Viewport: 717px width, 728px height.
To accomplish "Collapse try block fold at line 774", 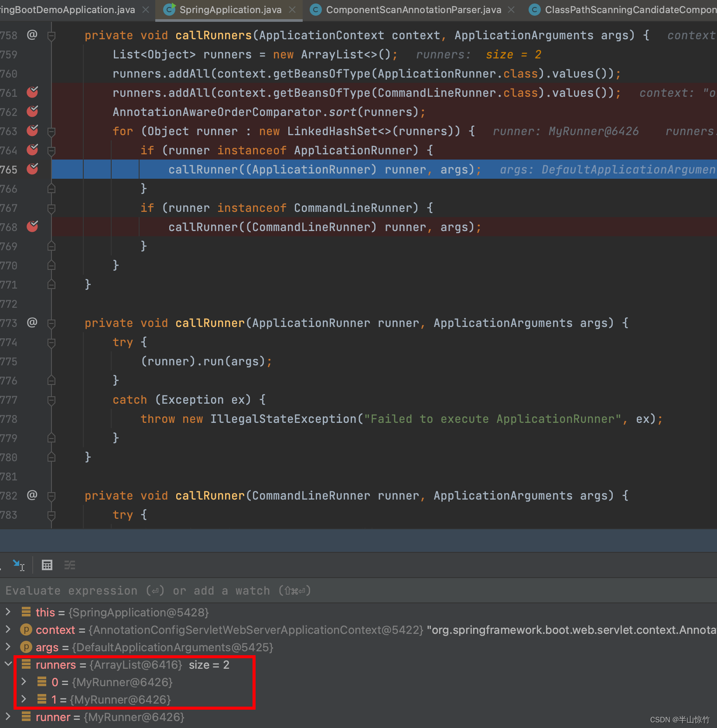I will coord(51,343).
